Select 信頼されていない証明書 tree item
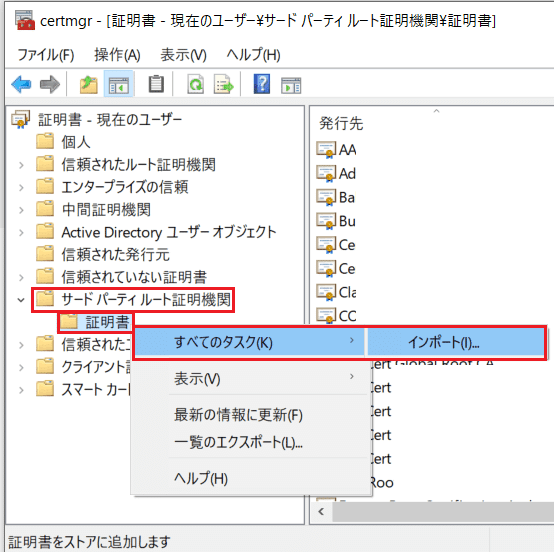The width and height of the screenshot is (554, 552). [x=134, y=277]
